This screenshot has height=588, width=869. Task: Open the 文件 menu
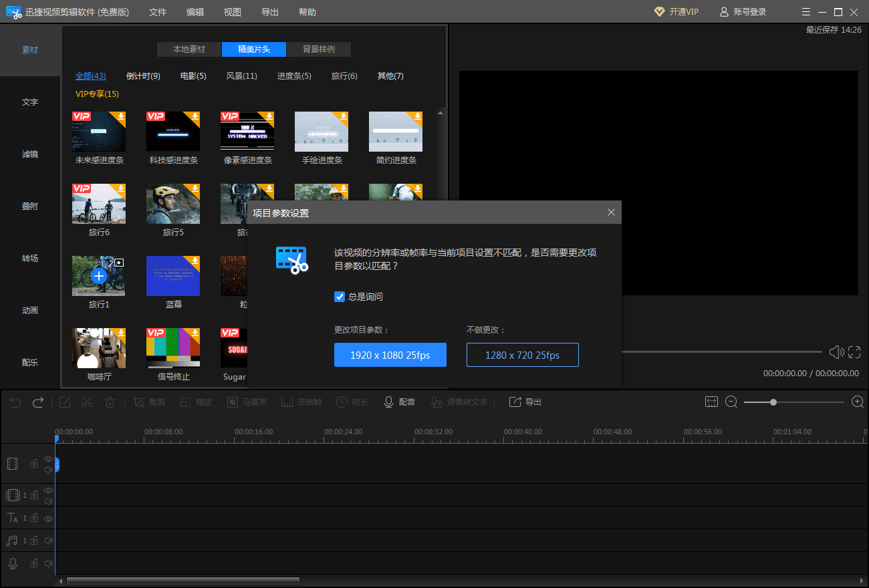click(x=158, y=12)
